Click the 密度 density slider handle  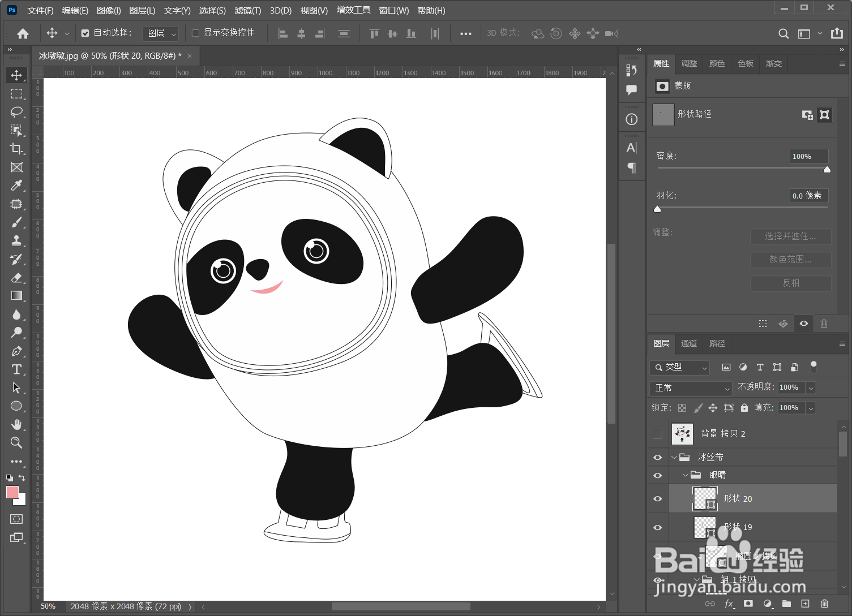coord(827,170)
